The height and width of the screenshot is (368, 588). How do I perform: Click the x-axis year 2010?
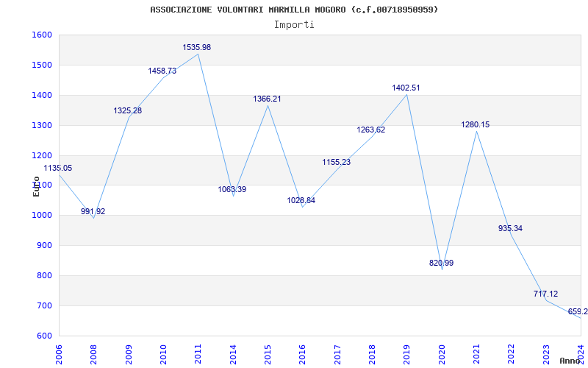point(163,355)
